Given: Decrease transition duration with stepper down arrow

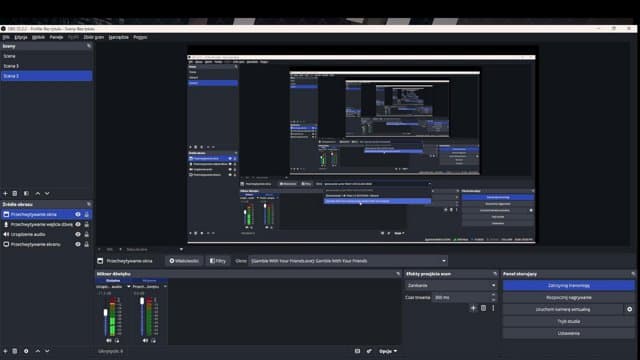Looking at the screenshot, I should (493, 300).
